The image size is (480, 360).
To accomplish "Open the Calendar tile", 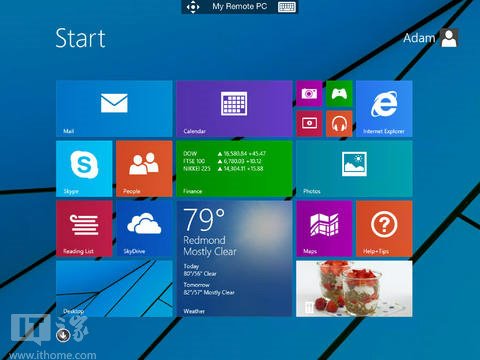I will pyautogui.click(x=234, y=108).
